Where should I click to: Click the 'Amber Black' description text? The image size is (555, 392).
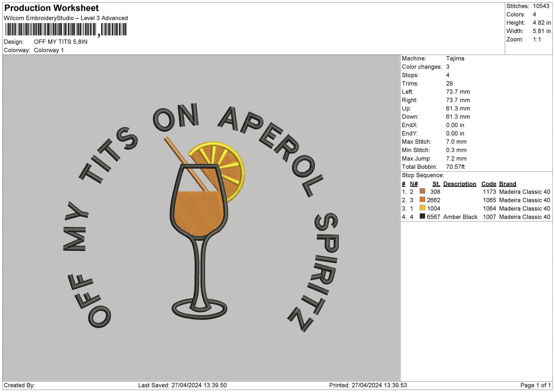pyautogui.click(x=460, y=217)
